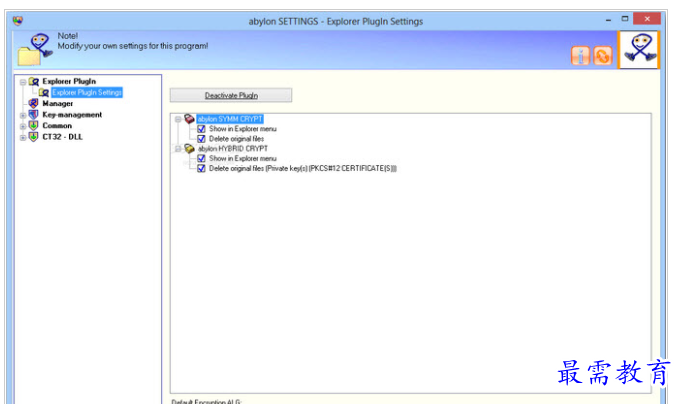Select Explorer PlugIn Settings in tree
679x404 pixels.
(87, 93)
